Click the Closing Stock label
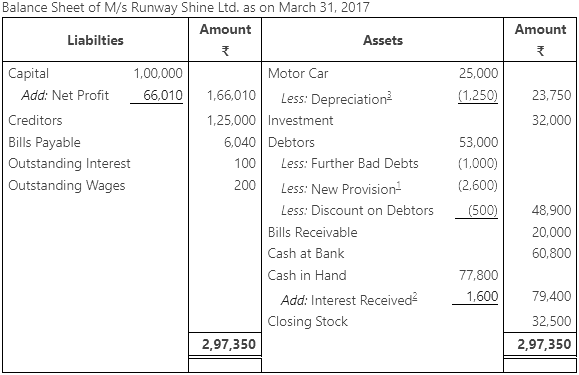Viewport: 579px width, 375px height. [308, 321]
